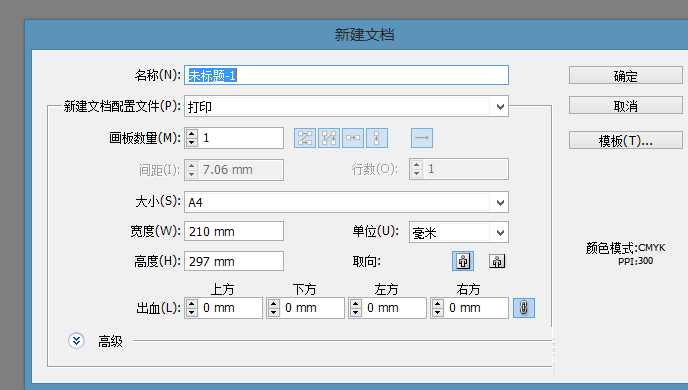Click the PPI:300 text
This screenshot has width=688, height=390.
(x=635, y=261)
